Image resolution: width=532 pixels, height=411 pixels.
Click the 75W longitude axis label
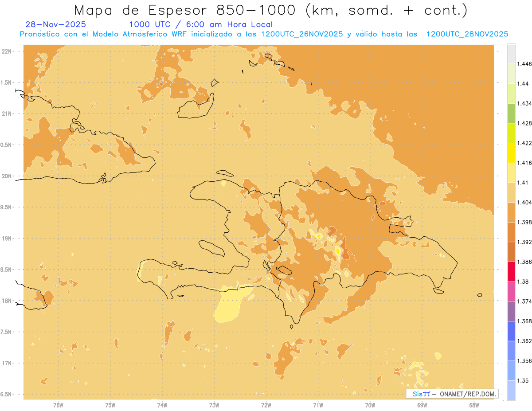pyautogui.click(x=110, y=405)
